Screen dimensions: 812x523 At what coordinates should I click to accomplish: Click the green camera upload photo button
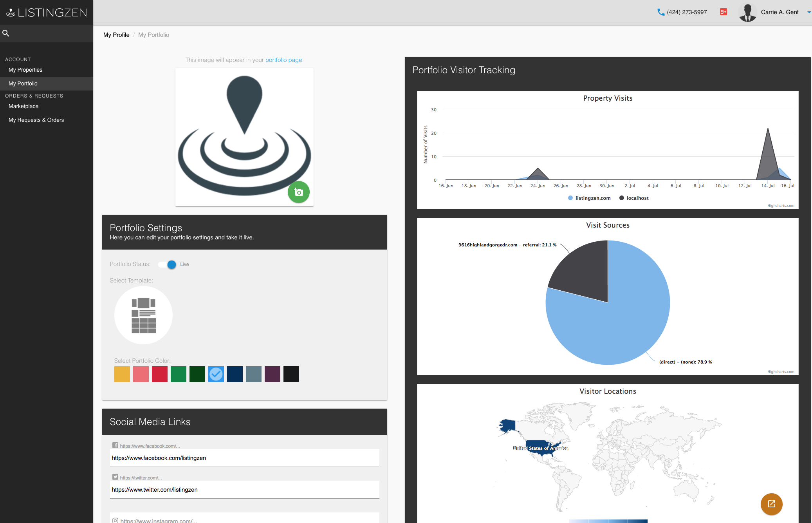pyautogui.click(x=298, y=192)
